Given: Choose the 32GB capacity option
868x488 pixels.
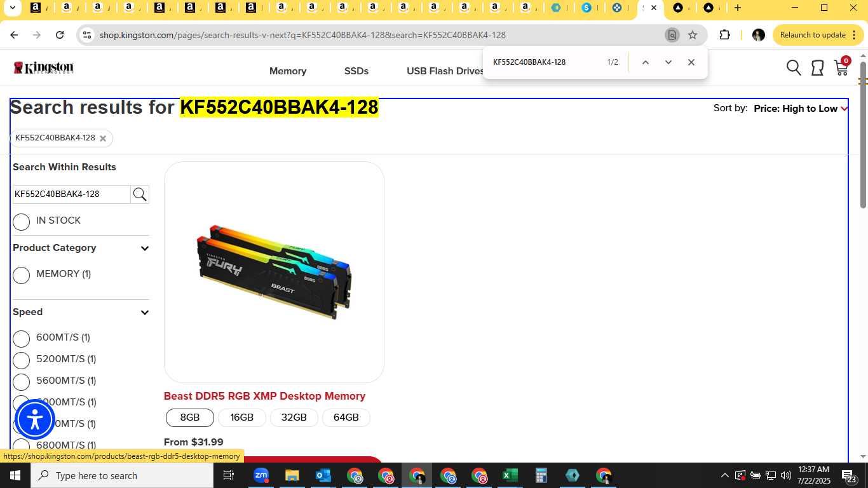Looking at the screenshot, I should 294,417.
